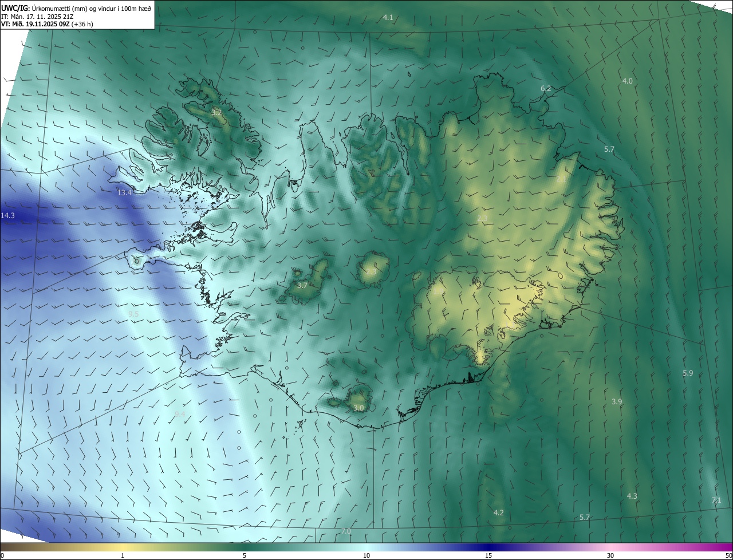Click the 5.9 value label

click(x=688, y=373)
